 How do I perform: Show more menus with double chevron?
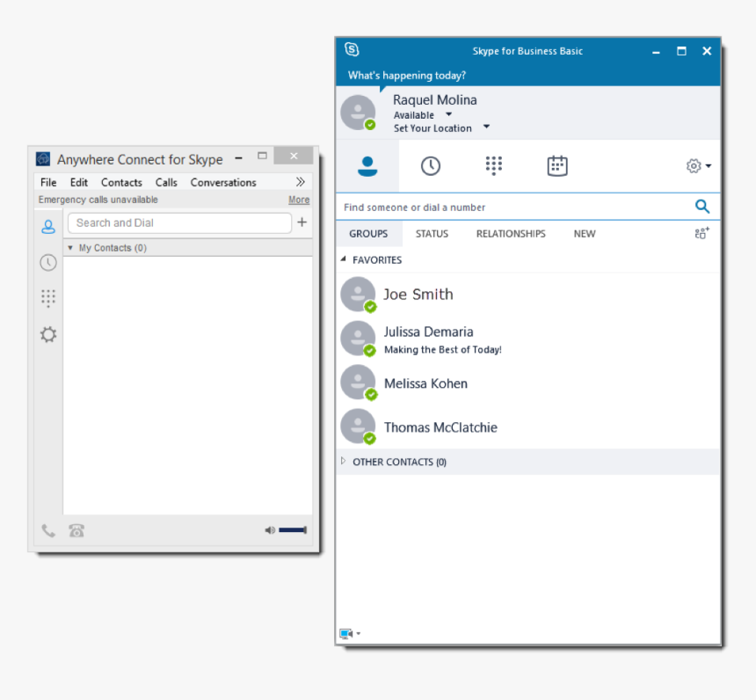coord(301,182)
